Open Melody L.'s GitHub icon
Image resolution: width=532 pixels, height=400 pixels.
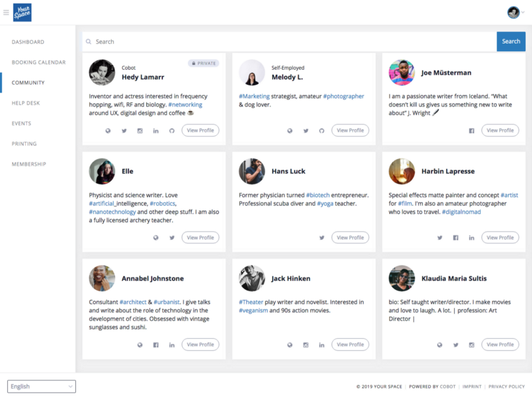tap(322, 130)
